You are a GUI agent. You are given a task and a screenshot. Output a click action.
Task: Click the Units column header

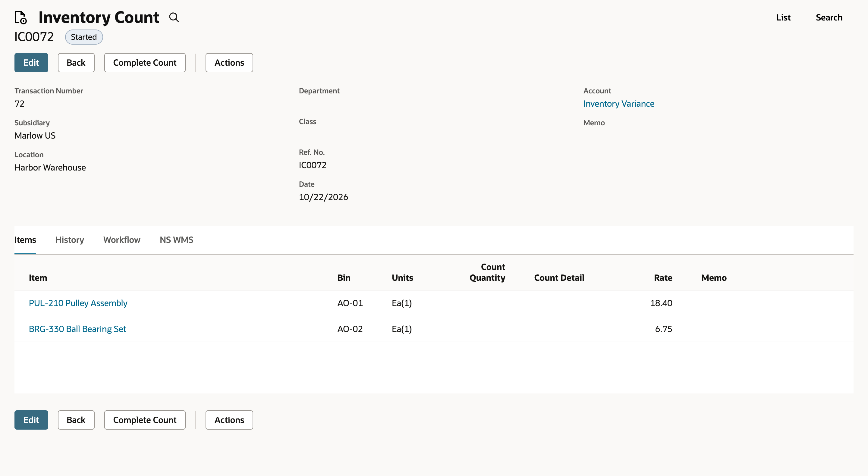click(402, 278)
